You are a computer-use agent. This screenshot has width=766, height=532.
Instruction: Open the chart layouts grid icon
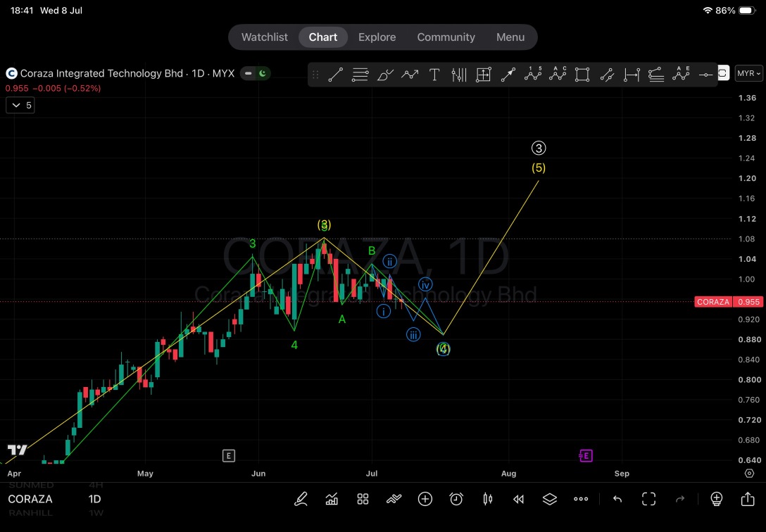click(363, 499)
